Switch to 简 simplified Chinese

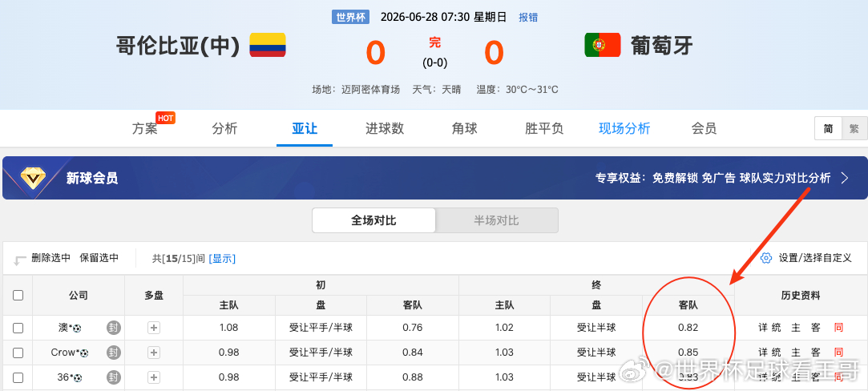coord(828,129)
